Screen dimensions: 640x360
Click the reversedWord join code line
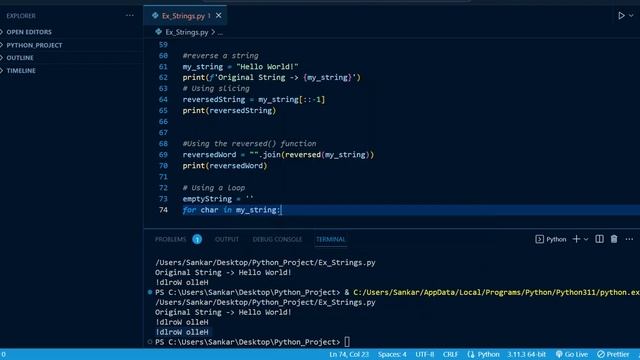[x=278, y=155]
